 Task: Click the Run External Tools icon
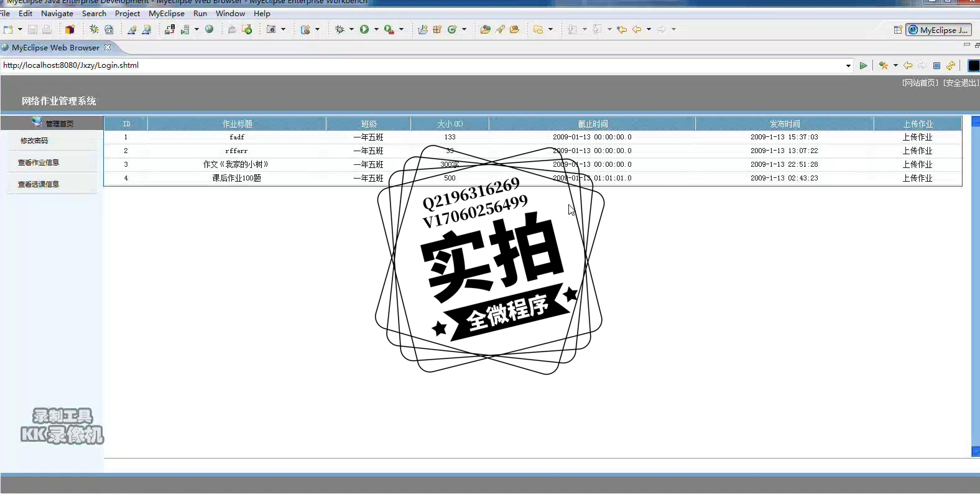[389, 29]
